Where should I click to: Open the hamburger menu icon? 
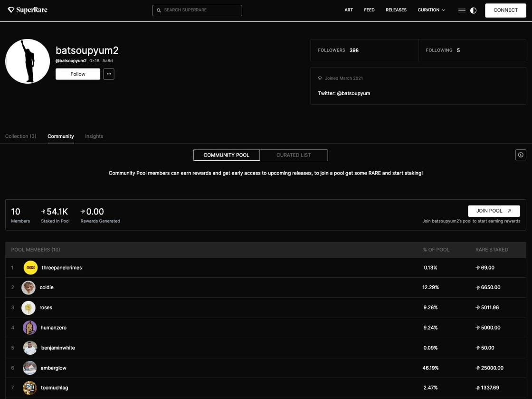point(462,10)
